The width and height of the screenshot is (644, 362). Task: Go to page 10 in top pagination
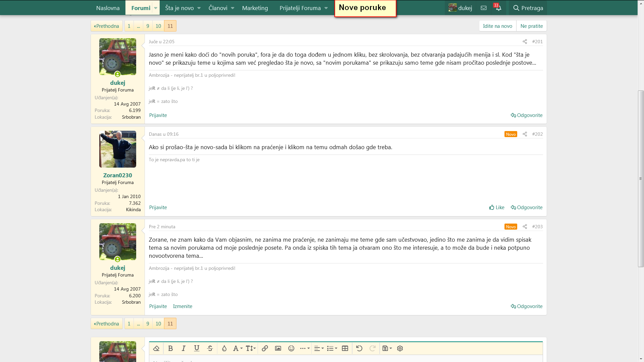point(158,26)
